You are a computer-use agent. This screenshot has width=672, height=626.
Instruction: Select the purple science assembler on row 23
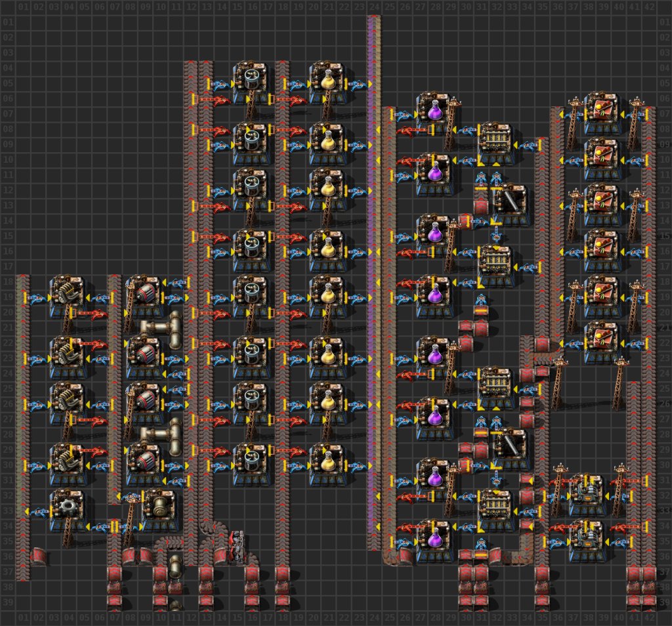pos(436,358)
